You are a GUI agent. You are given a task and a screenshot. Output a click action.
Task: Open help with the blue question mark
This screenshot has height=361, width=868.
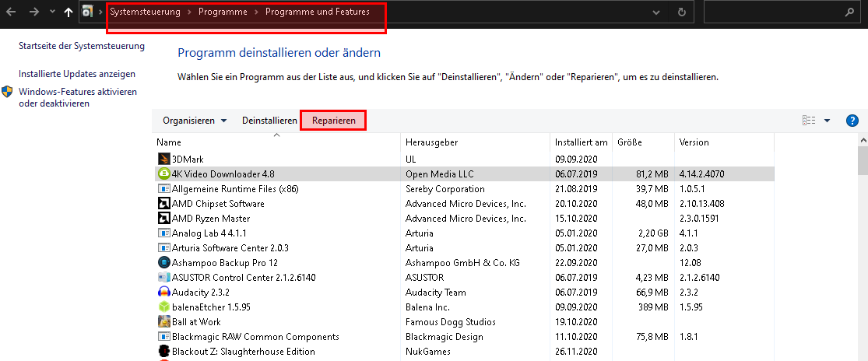point(852,121)
